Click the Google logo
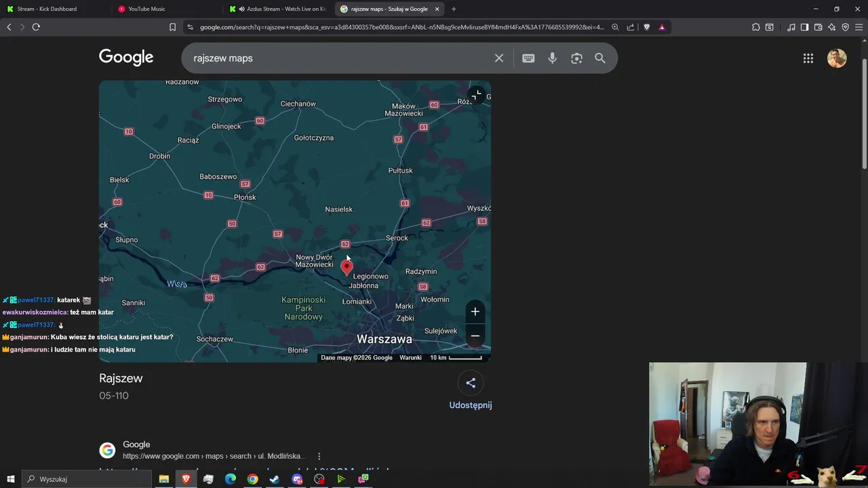Viewport: 868px width, 488px height. click(x=126, y=58)
